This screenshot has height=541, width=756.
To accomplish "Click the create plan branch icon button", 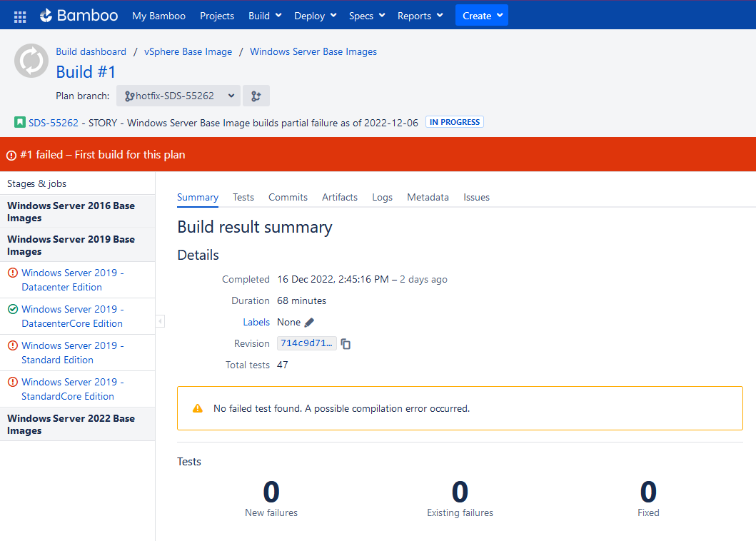I will click(256, 96).
